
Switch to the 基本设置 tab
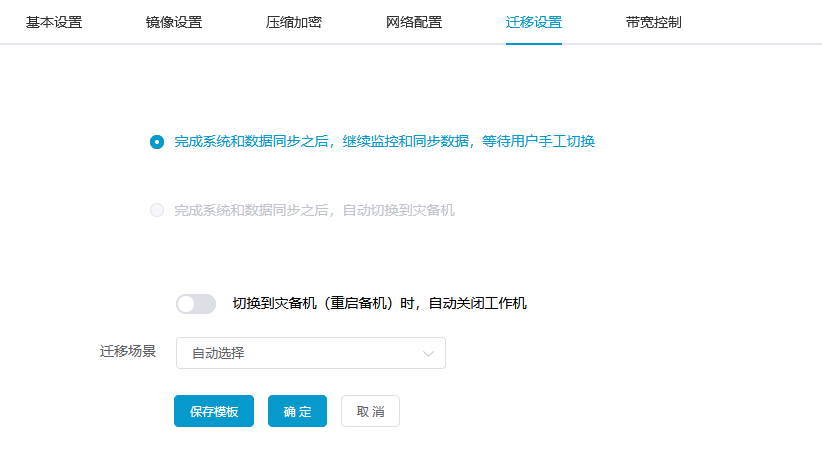[x=54, y=23]
